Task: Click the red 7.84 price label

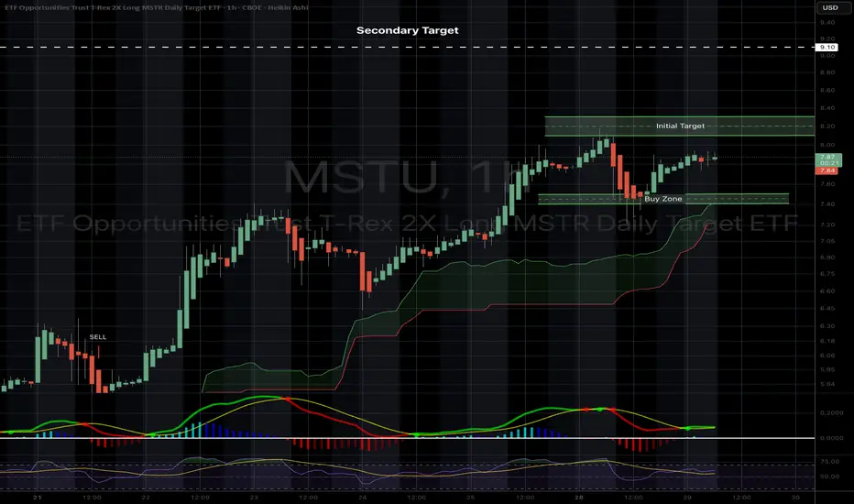Action: 827,171
